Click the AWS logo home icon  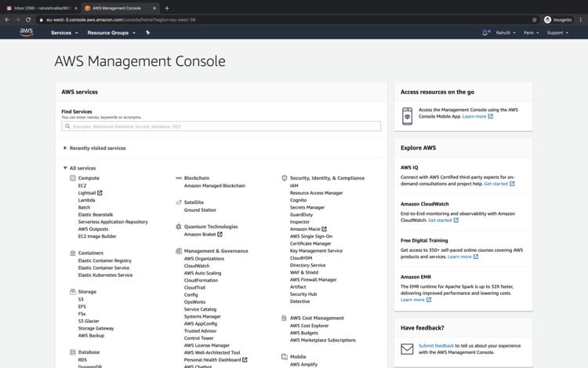point(26,32)
